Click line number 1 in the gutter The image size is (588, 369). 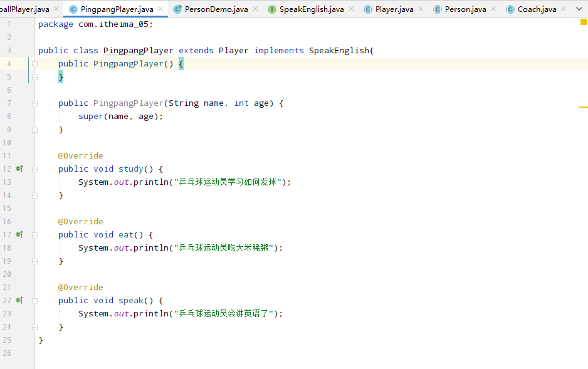coord(9,24)
